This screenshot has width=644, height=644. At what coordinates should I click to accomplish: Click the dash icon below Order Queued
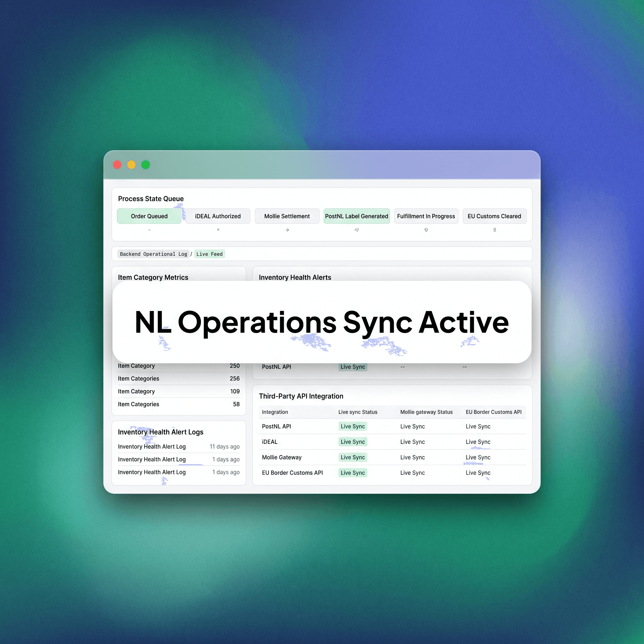149,230
